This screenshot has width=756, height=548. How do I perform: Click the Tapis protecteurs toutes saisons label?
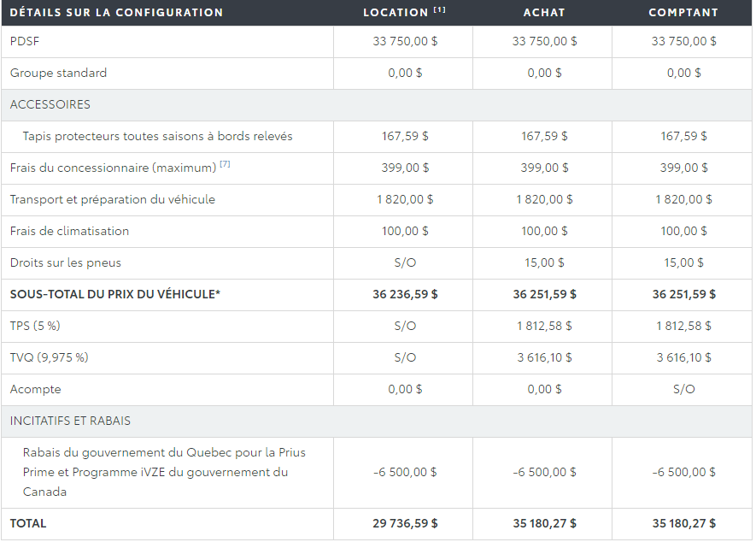(158, 137)
